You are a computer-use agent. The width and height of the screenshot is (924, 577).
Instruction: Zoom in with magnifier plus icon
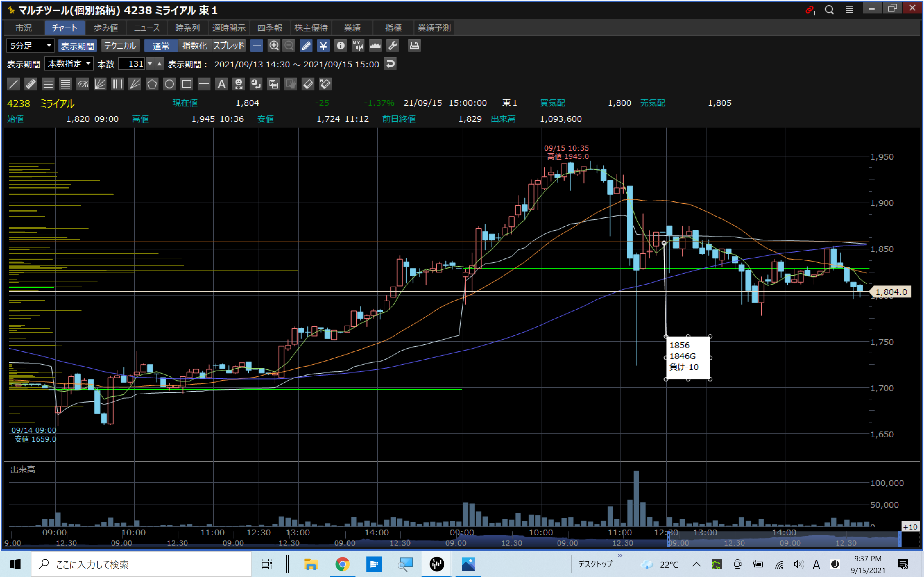click(x=274, y=46)
